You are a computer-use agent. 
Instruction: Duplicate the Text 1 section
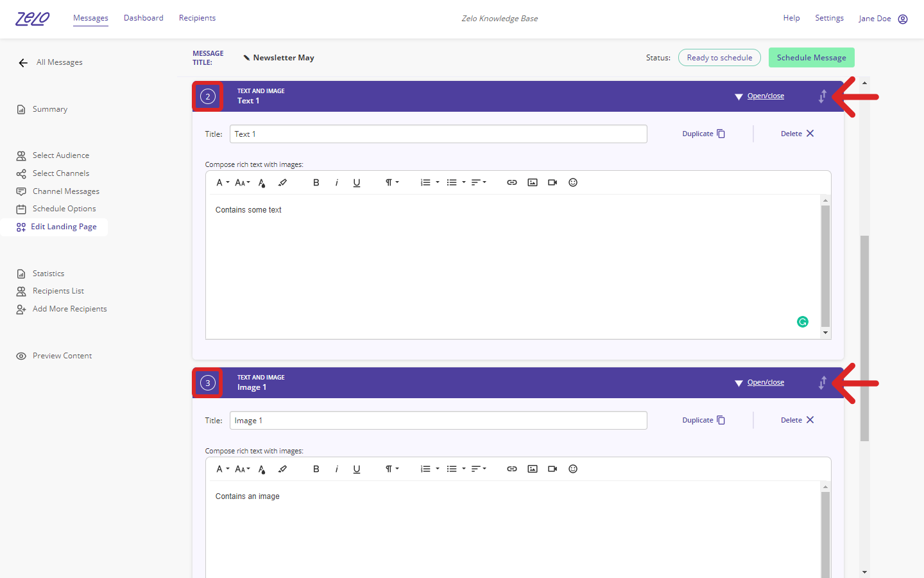coord(703,134)
